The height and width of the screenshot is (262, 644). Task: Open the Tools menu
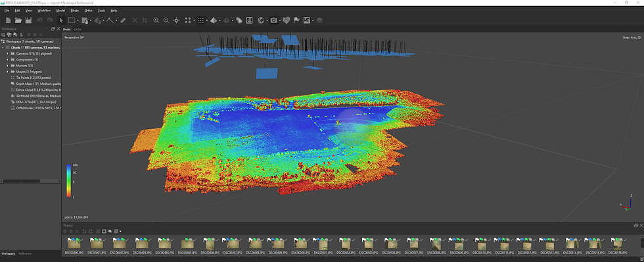click(101, 11)
